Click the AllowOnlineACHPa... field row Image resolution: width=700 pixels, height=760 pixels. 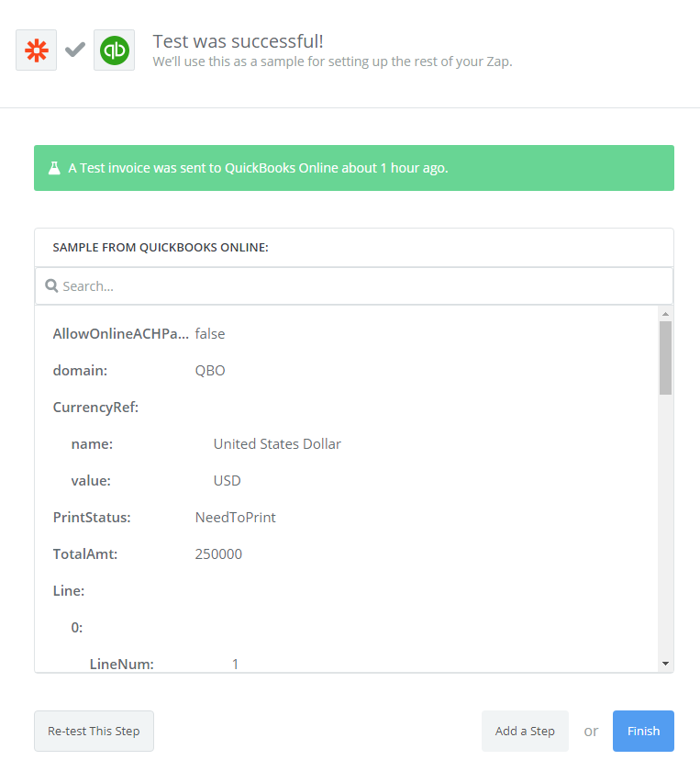[121, 334]
